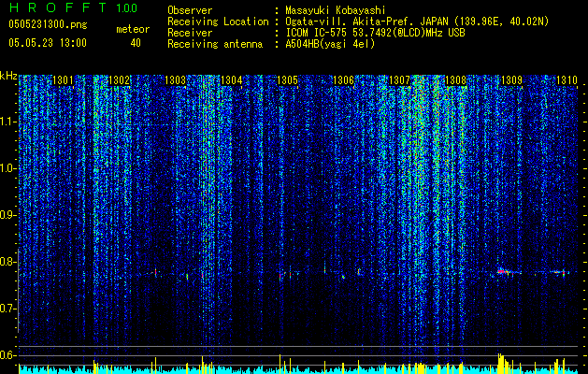Click the 0.7 kHz axis label
Image resolution: width=588 pixels, height=374 pixels.
[x=7, y=309]
